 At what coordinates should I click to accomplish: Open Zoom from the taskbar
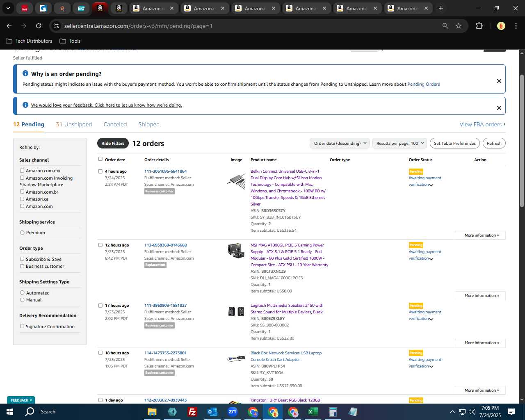(x=233, y=412)
